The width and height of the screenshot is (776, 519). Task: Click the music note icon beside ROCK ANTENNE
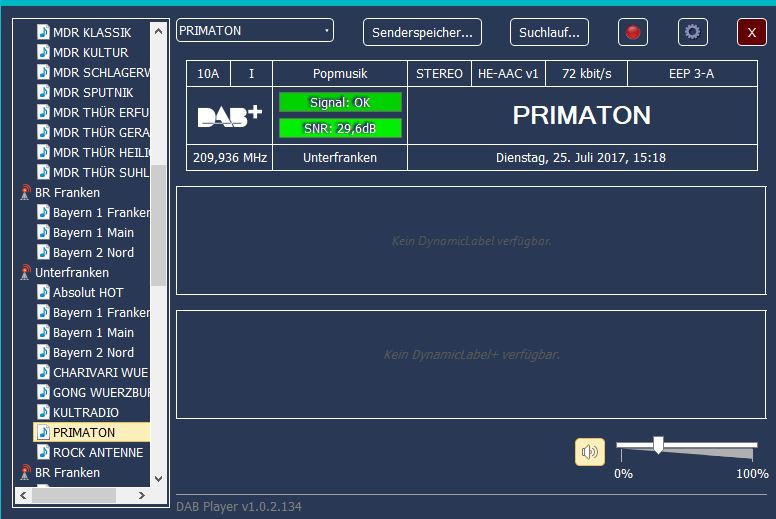tap(43, 452)
